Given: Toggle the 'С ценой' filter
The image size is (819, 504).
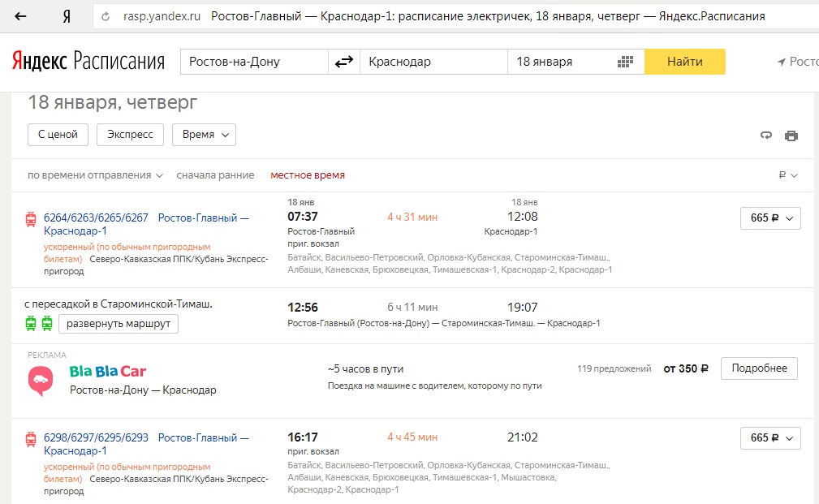Looking at the screenshot, I should (x=58, y=135).
